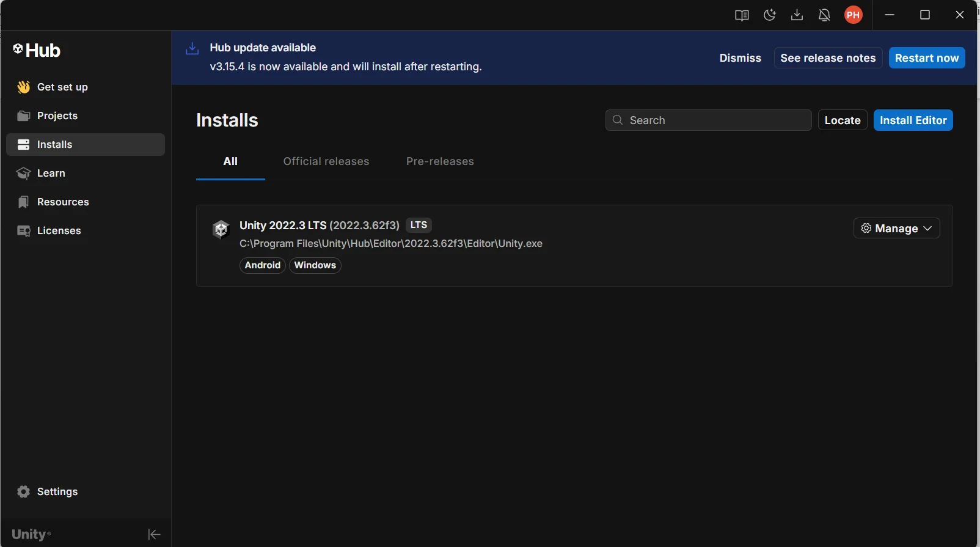The height and width of the screenshot is (547, 980).
Task: Click the Windows module tag
Action: 315,265
